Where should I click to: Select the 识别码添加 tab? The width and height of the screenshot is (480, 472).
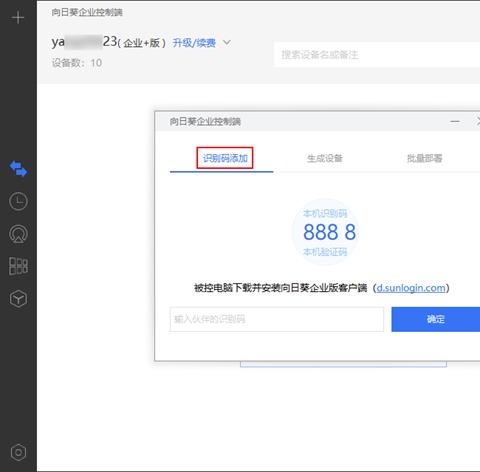point(225,158)
